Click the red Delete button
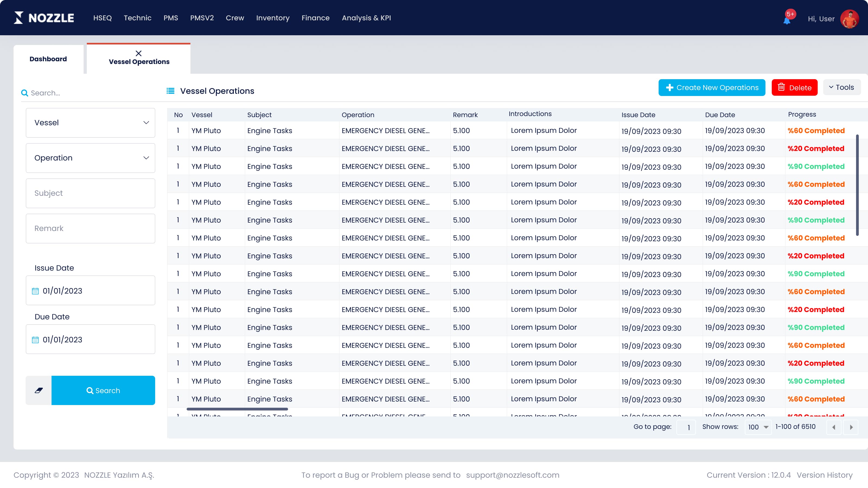This screenshot has width=868, height=488. 794,88
